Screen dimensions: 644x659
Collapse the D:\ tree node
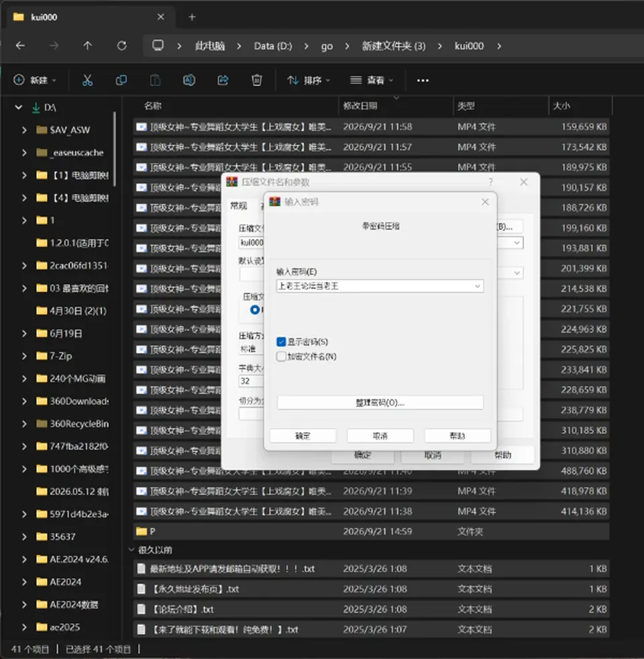19,107
